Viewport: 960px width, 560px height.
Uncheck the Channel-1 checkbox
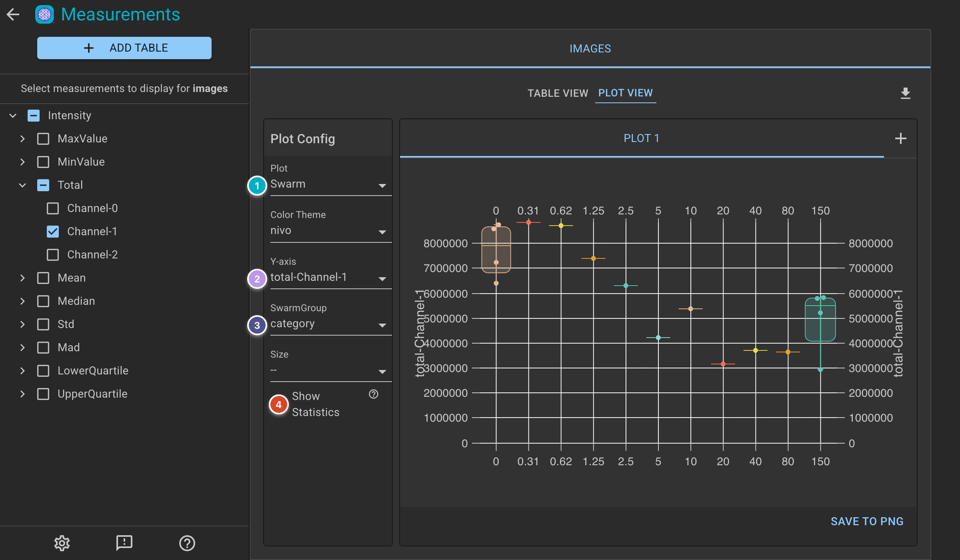click(x=53, y=232)
